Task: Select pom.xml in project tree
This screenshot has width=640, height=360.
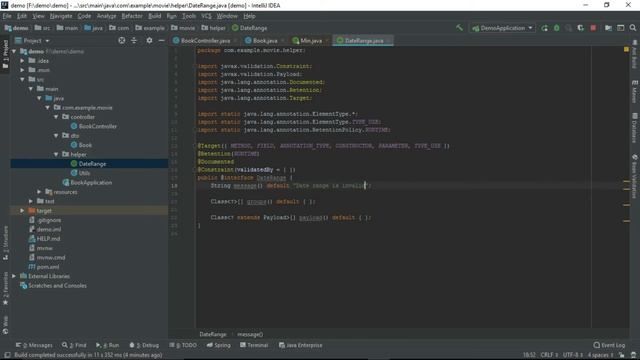Action: tap(44, 267)
